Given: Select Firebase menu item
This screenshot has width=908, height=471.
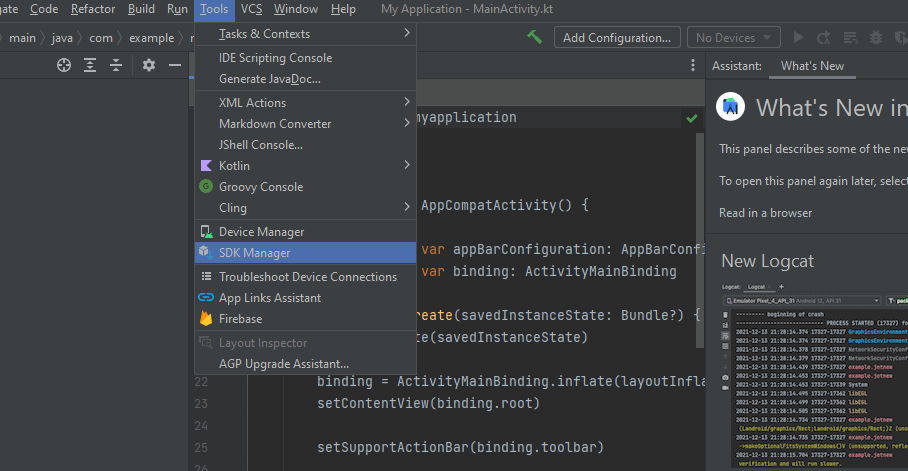Looking at the screenshot, I should coord(305,319).
